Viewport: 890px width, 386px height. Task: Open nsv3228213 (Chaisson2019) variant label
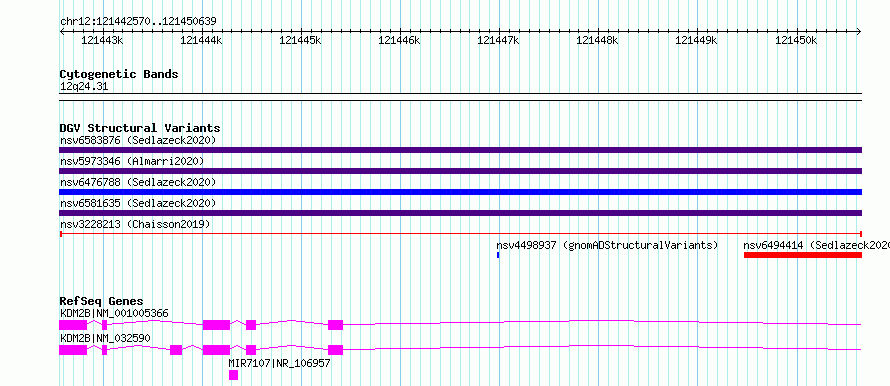point(135,224)
